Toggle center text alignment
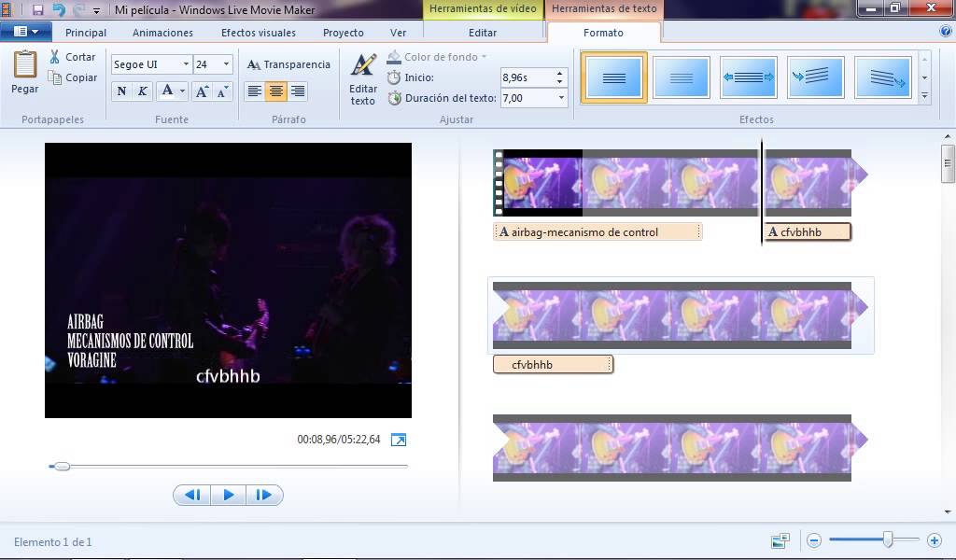Screen dimensions: 956x560 tap(275, 91)
